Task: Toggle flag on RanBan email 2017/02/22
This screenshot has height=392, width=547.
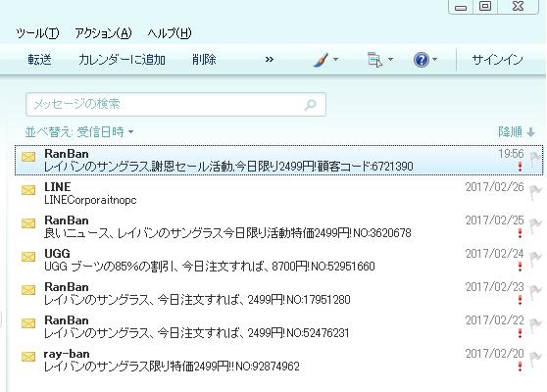Action: tap(535, 325)
